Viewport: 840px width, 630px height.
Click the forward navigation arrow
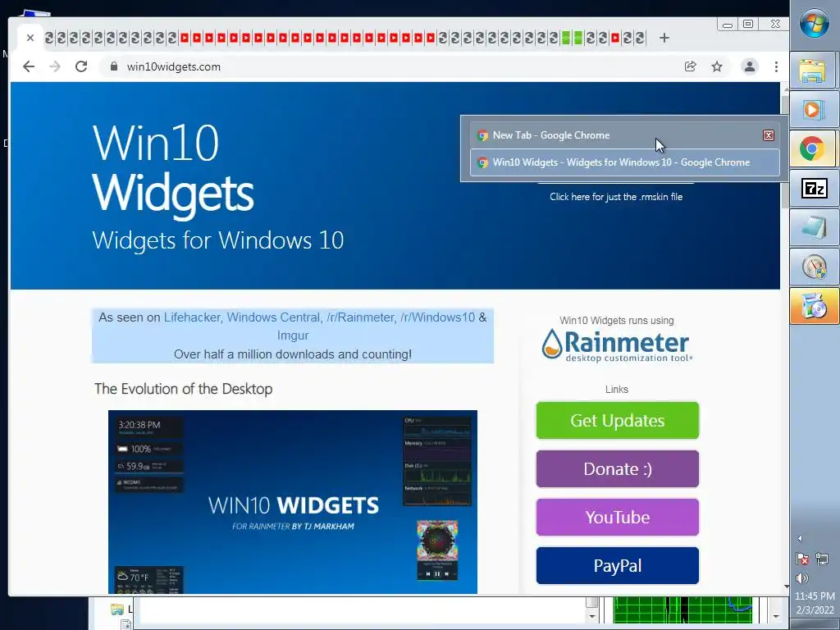[x=55, y=66]
